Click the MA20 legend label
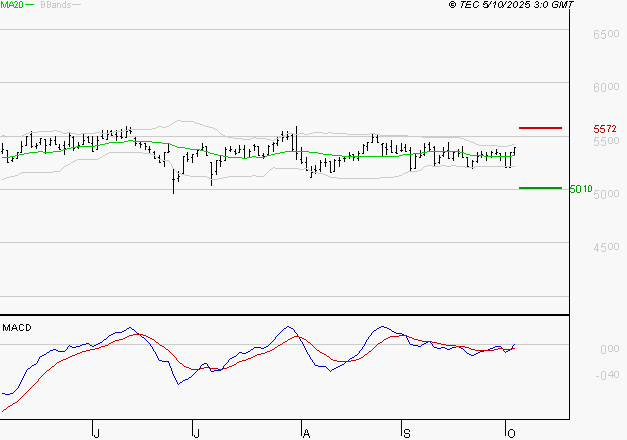The width and height of the screenshot is (627, 440). [11, 5]
